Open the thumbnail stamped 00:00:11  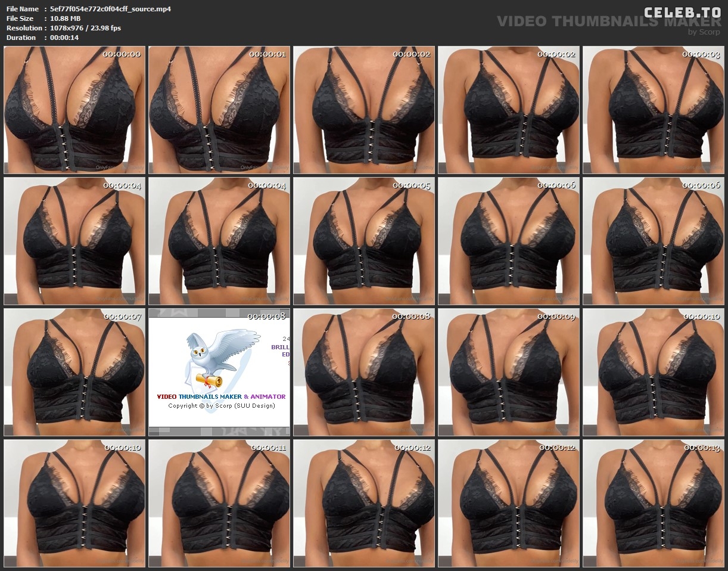point(219,504)
